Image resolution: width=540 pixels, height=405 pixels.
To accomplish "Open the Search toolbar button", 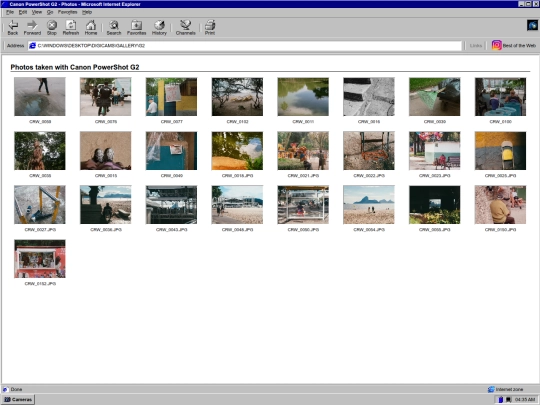I will (x=114, y=27).
